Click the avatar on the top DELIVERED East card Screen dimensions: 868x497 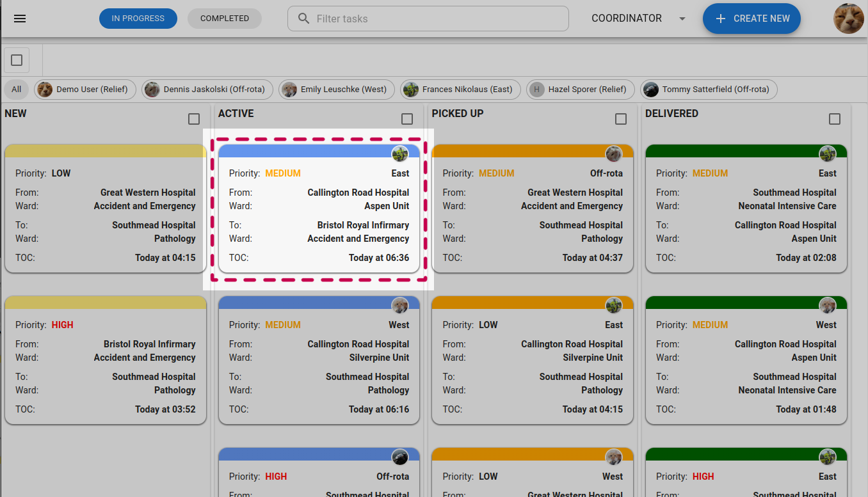coord(828,154)
